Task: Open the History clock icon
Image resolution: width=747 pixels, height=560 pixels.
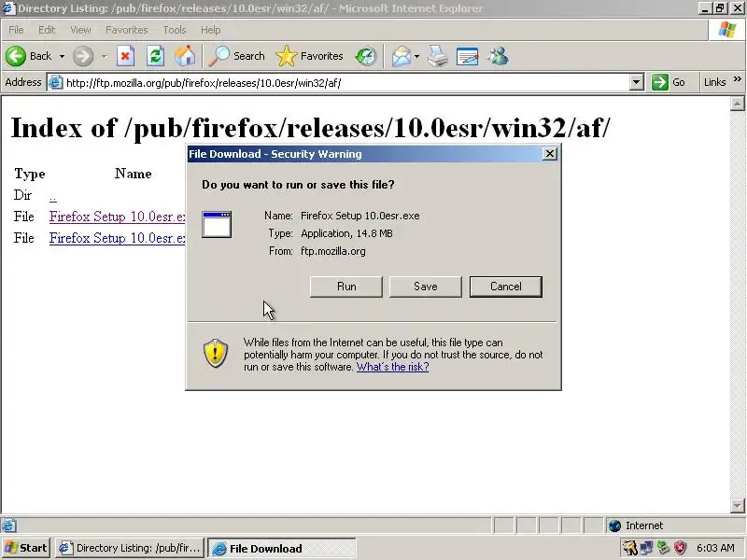Action: [x=366, y=56]
